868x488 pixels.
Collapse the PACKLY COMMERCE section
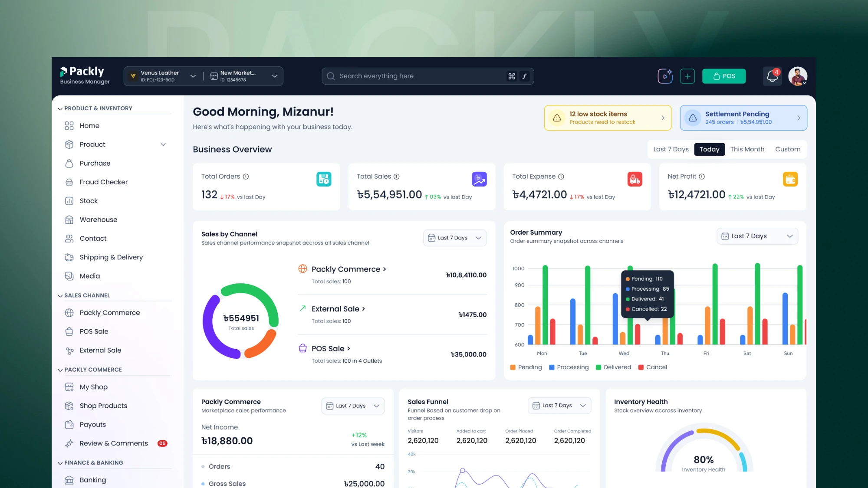point(60,370)
